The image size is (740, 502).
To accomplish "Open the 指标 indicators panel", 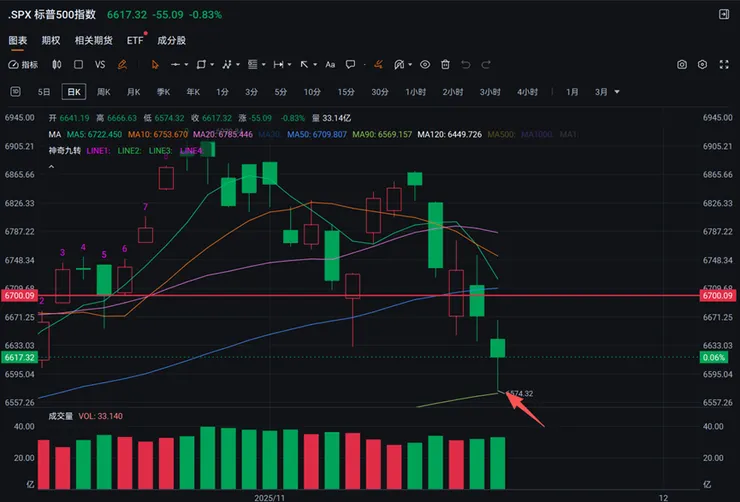I will 23,64.
